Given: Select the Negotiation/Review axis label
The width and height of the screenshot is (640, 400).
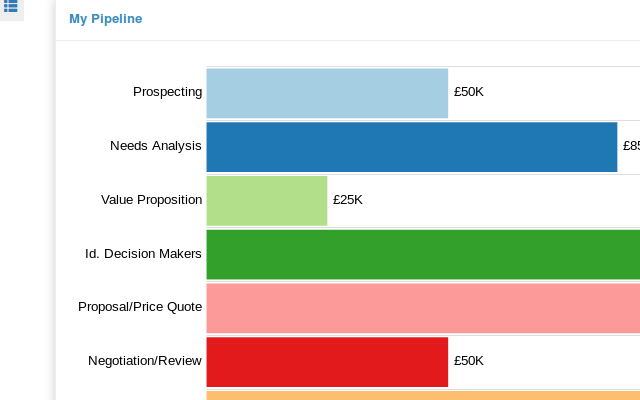Looking at the screenshot, I should (x=145, y=361).
